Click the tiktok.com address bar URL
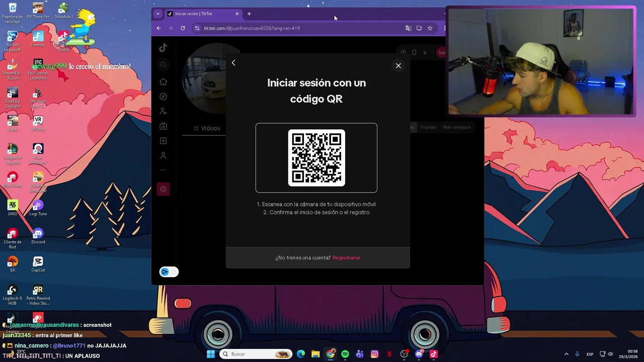 [x=252, y=28]
